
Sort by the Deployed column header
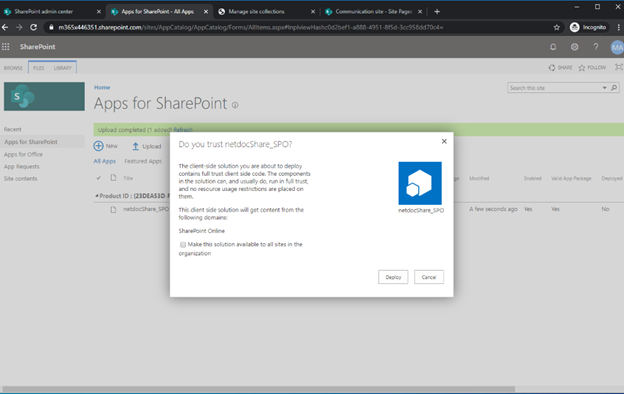[x=612, y=178]
